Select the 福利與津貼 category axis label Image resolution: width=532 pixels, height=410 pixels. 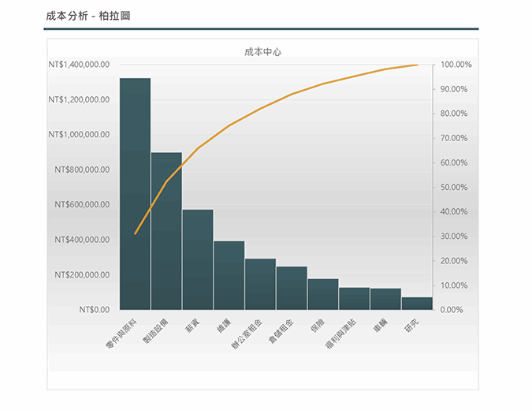click(x=340, y=334)
